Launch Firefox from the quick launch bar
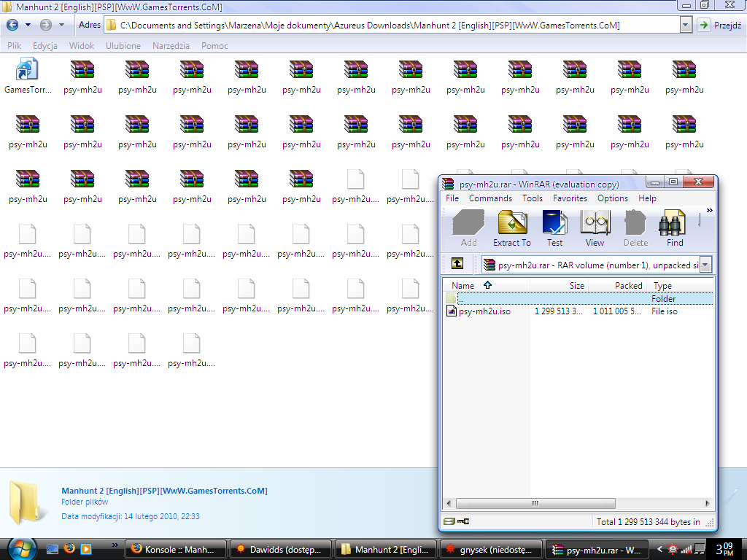Viewport: 747px width, 560px height. tap(70, 548)
